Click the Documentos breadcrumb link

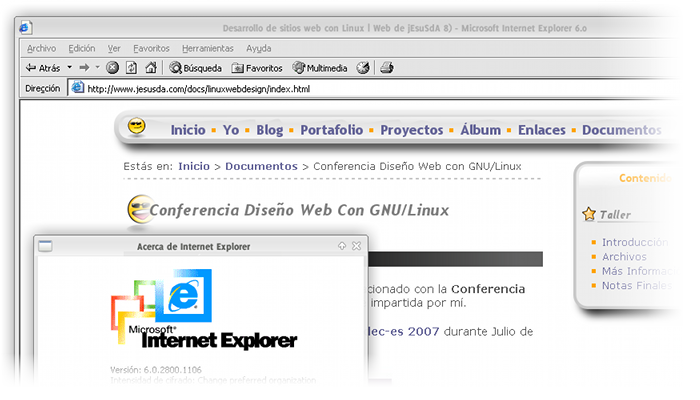click(x=261, y=166)
